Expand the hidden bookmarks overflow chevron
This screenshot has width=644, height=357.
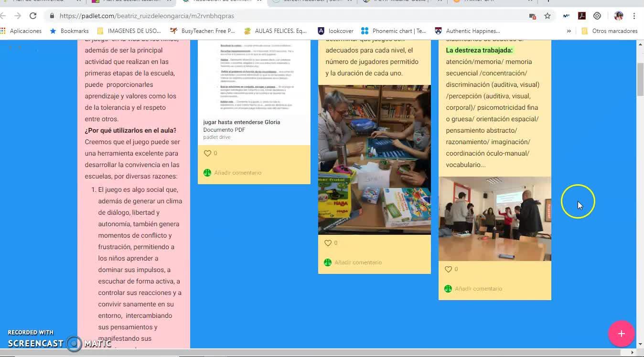point(569,31)
